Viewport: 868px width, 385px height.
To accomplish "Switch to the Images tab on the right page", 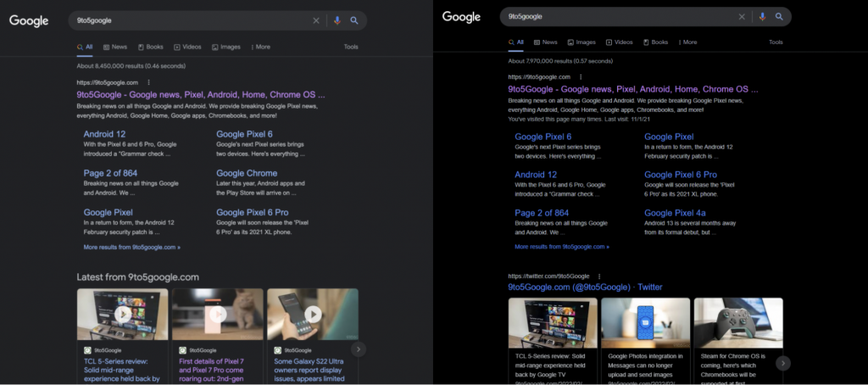I will [x=581, y=42].
